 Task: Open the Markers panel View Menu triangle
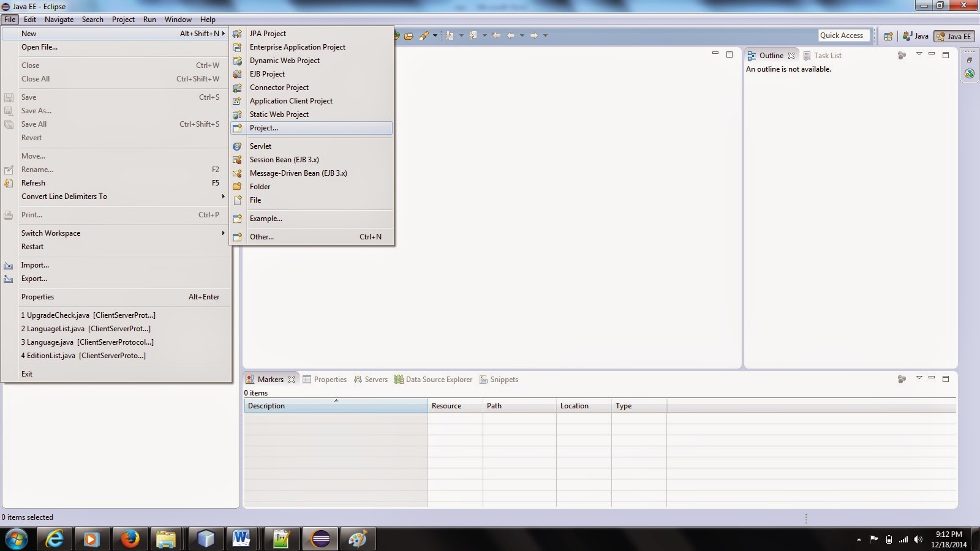919,378
